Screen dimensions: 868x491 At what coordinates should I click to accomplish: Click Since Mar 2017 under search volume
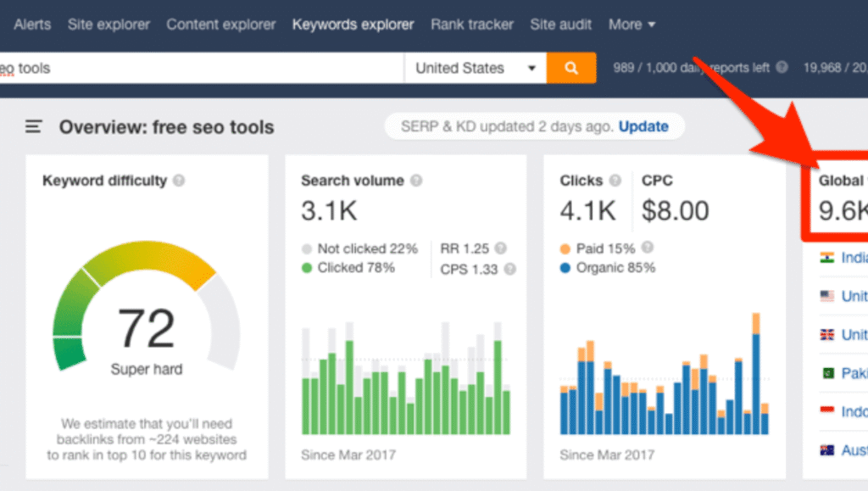[x=348, y=455]
